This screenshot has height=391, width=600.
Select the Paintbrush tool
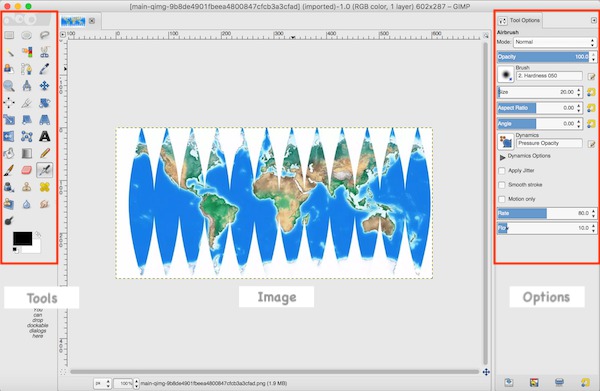pyautogui.click(x=9, y=170)
